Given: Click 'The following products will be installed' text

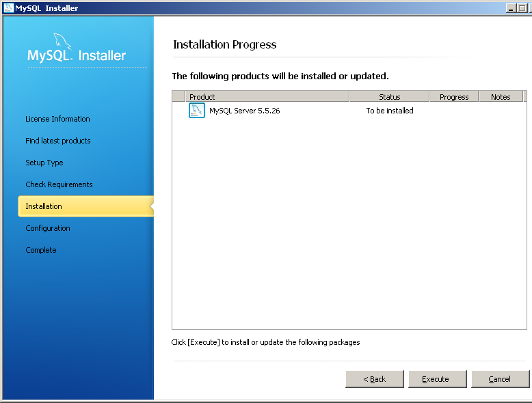Looking at the screenshot, I should coord(280,76).
